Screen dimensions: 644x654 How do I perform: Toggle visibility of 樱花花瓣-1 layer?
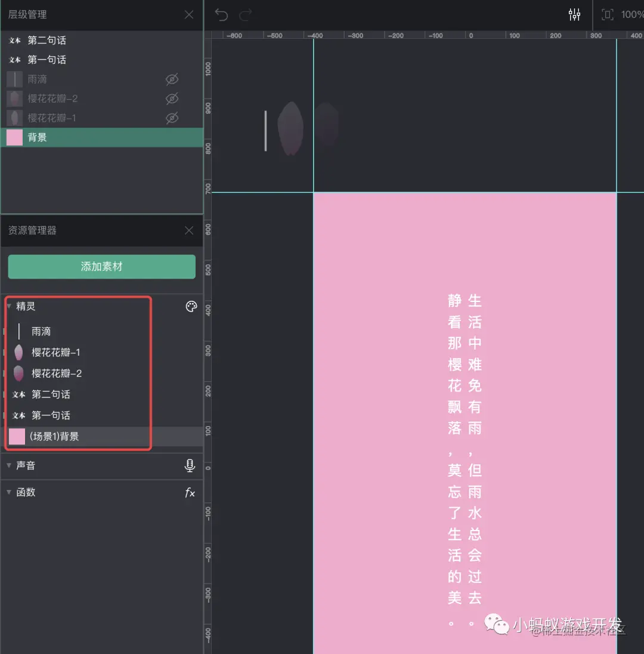172,118
